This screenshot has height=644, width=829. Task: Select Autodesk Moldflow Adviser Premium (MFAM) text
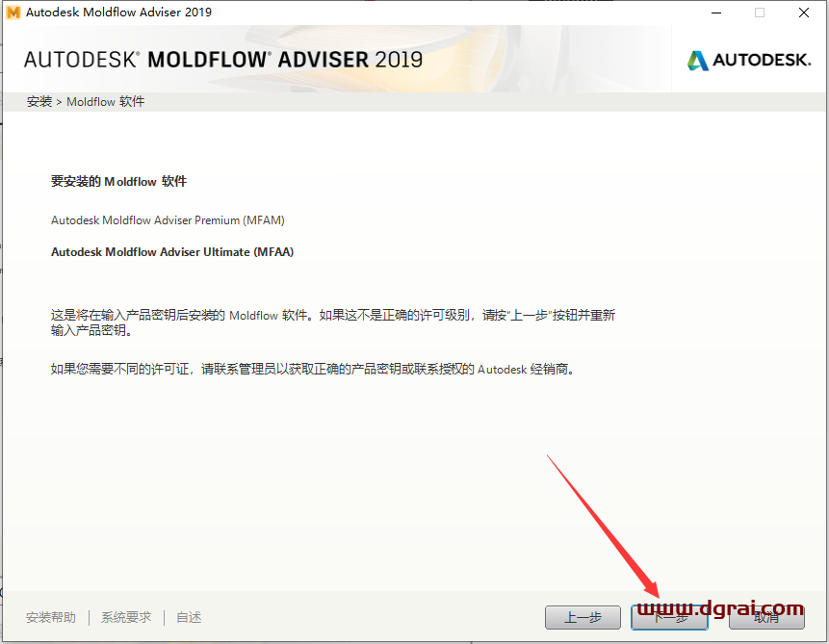click(168, 220)
